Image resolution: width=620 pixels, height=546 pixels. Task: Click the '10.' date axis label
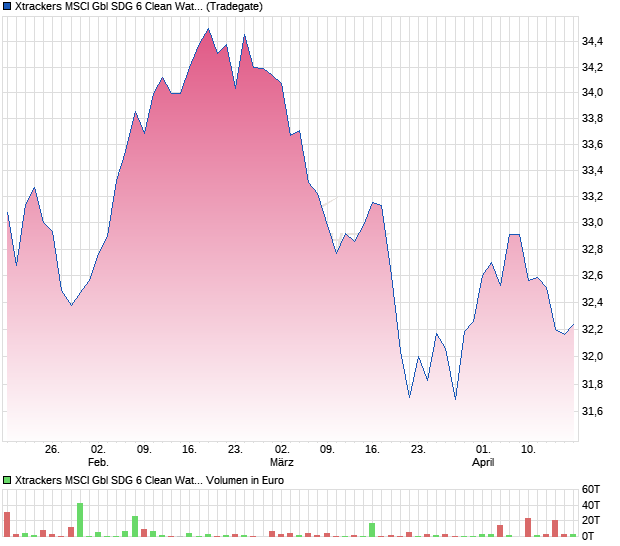528,450
